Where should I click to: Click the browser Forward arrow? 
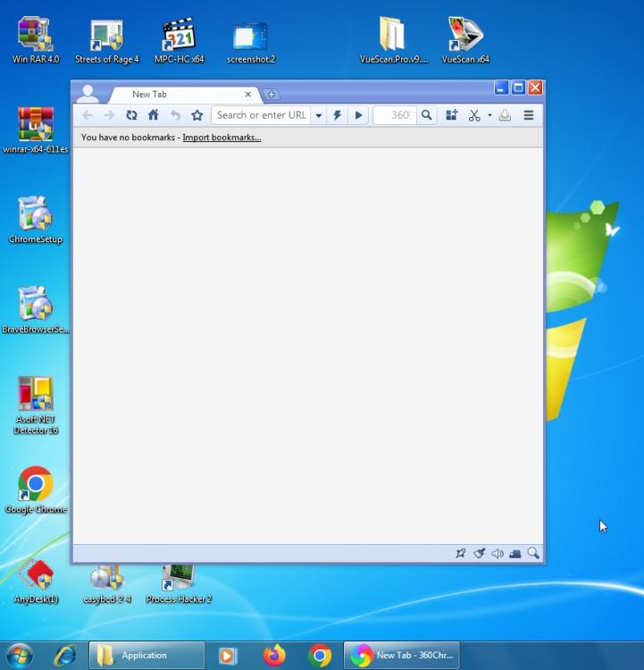[x=109, y=115]
